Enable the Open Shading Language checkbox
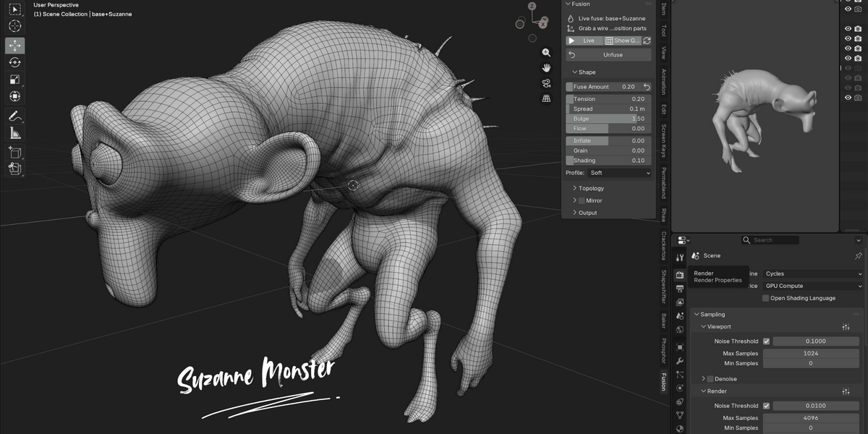The image size is (868, 434). (x=766, y=298)
